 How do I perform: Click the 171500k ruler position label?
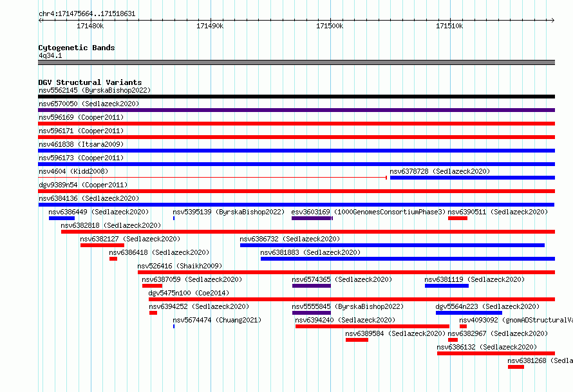330,26
